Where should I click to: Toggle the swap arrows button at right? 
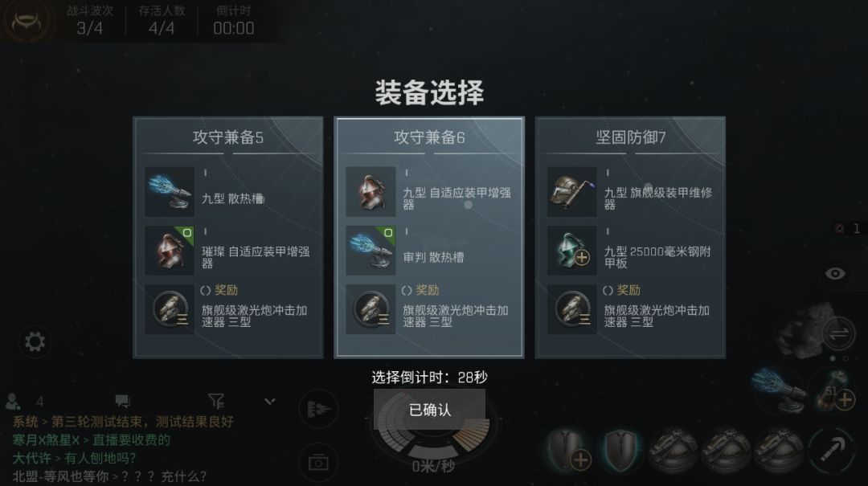pos(838,334)
